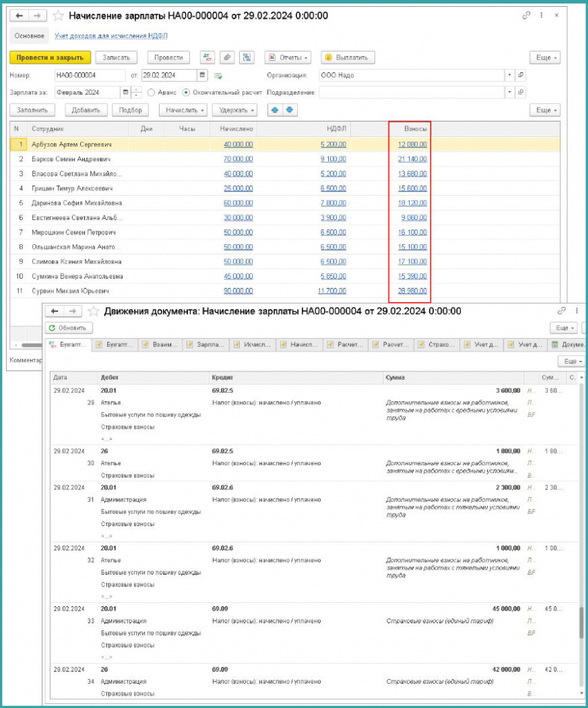Select the Аванс radio option

(x=151, y=93)
